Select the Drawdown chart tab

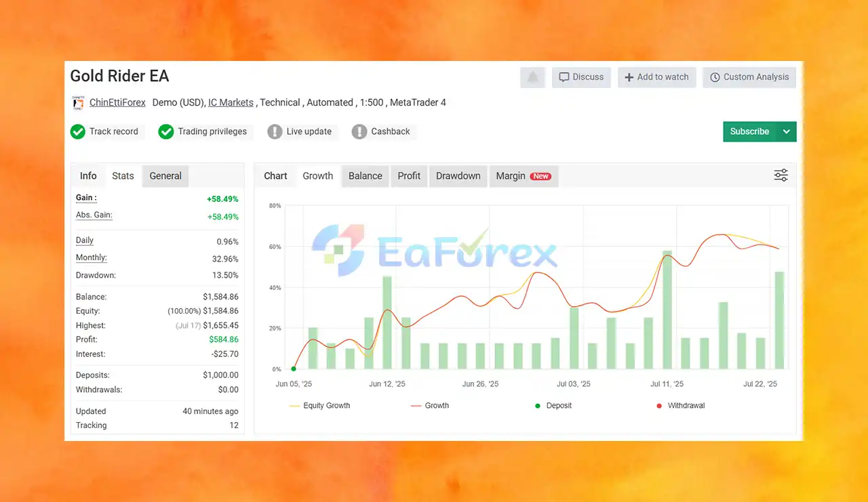458,175
